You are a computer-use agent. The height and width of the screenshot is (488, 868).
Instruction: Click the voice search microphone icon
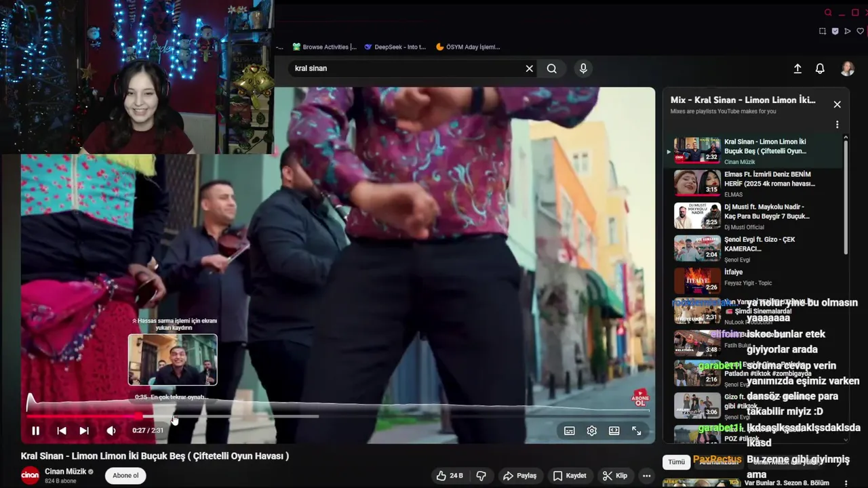point(583,68)
